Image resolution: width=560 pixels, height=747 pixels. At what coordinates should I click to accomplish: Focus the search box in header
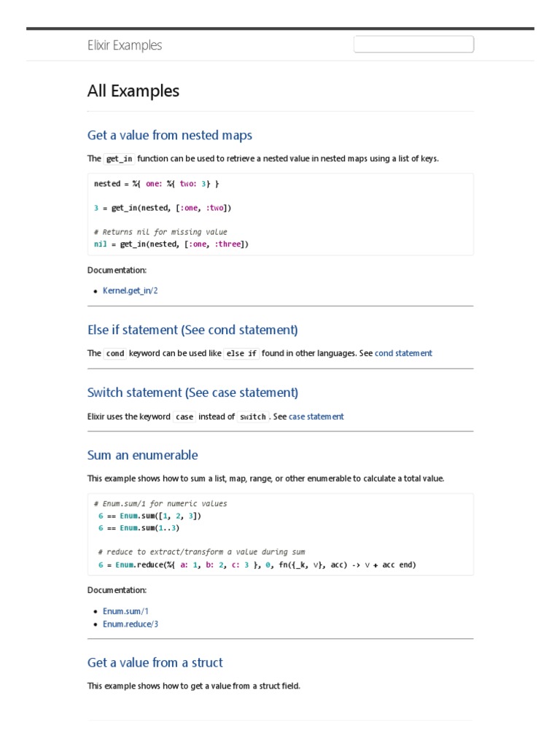pyautogui.click(x=413, y=44)
